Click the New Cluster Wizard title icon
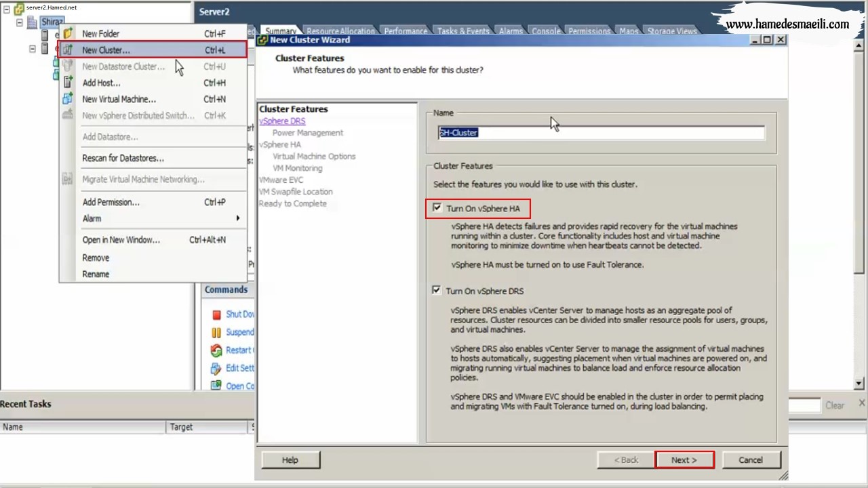 pos(262,40)
